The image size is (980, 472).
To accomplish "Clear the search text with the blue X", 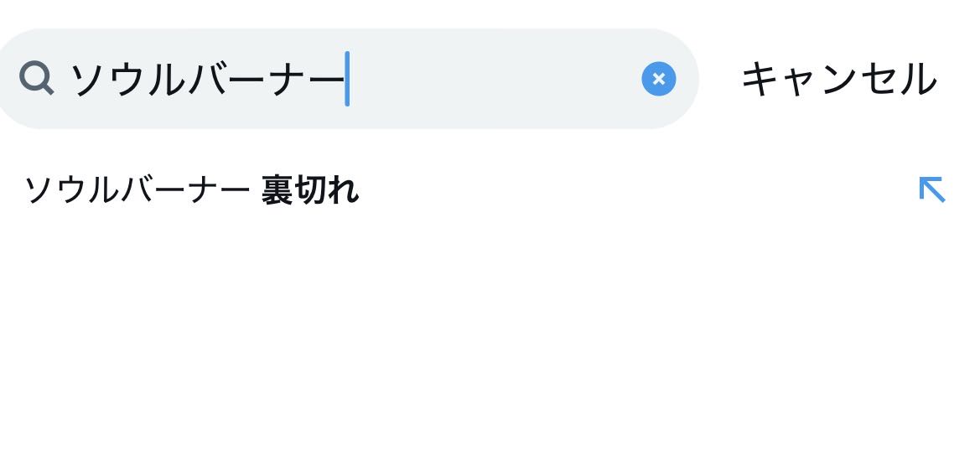I will tap(658, 79).
